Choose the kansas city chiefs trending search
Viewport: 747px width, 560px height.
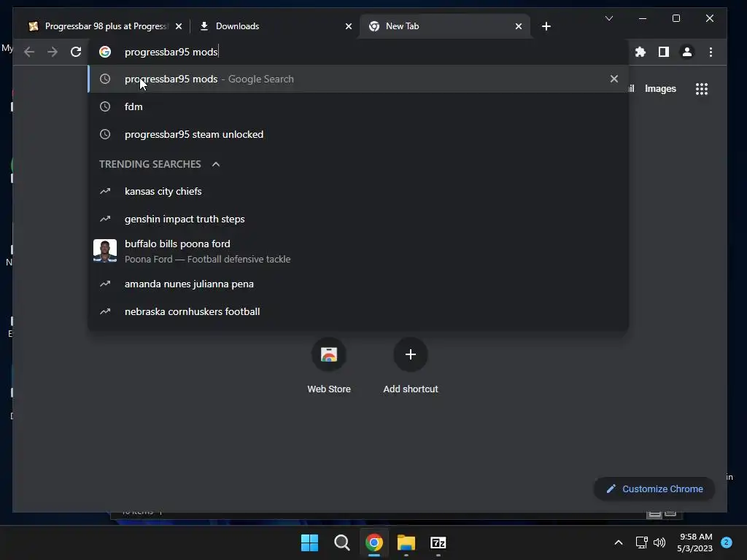click(x=358, y=192)
